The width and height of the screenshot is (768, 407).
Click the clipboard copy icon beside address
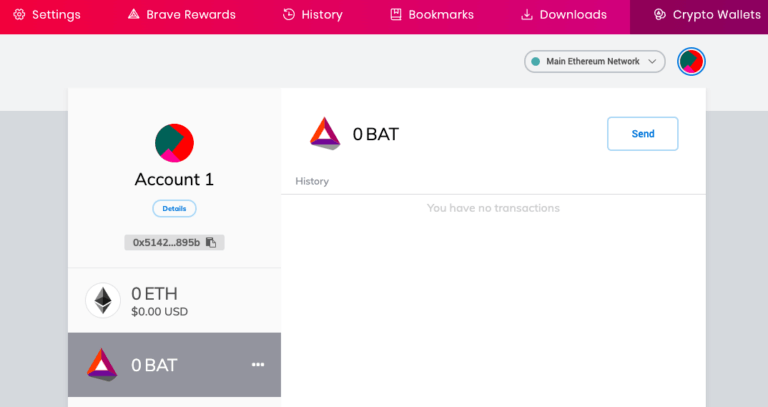(x=211, y=242)
